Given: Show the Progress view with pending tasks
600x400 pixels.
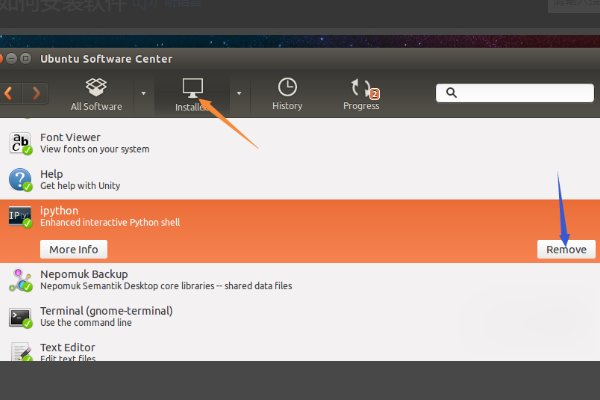Looking at the screenshot, I should (x=361, y=93).
